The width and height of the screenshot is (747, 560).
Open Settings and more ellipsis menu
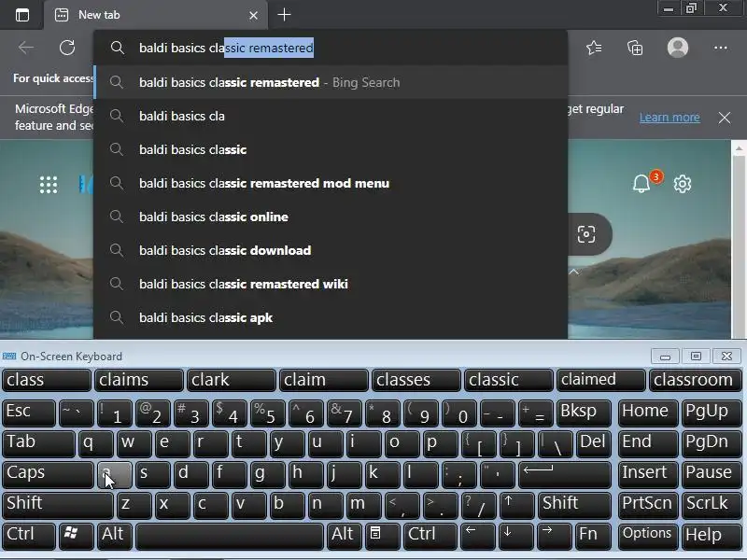pos(720,48)
